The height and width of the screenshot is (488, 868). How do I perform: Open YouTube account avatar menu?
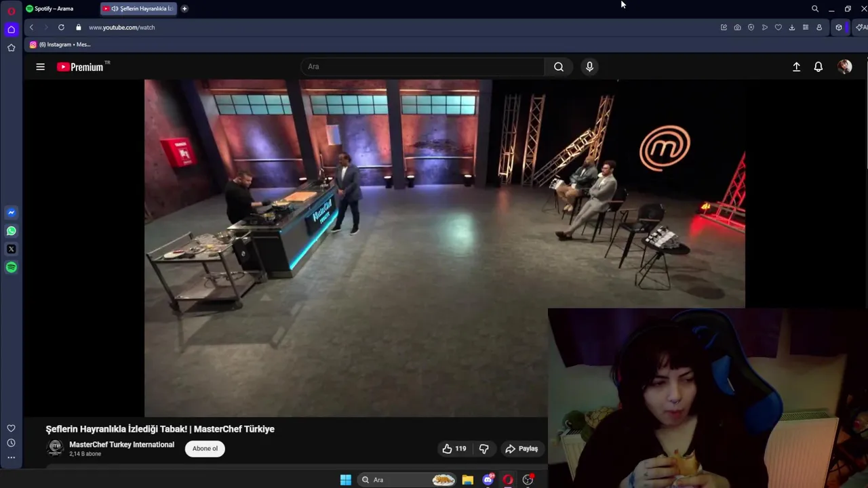pyautogui.click(x=844, y=66)
